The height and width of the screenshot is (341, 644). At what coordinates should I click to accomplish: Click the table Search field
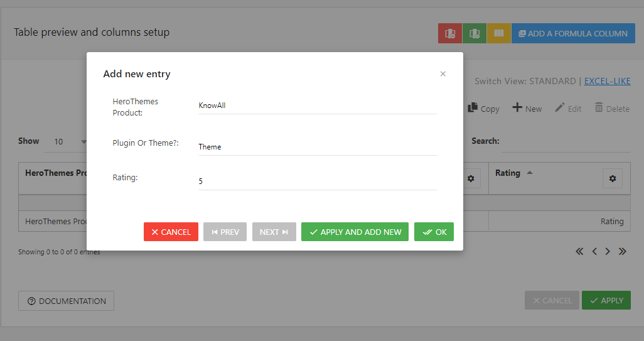pyautogui.click(x=566, y=142)
